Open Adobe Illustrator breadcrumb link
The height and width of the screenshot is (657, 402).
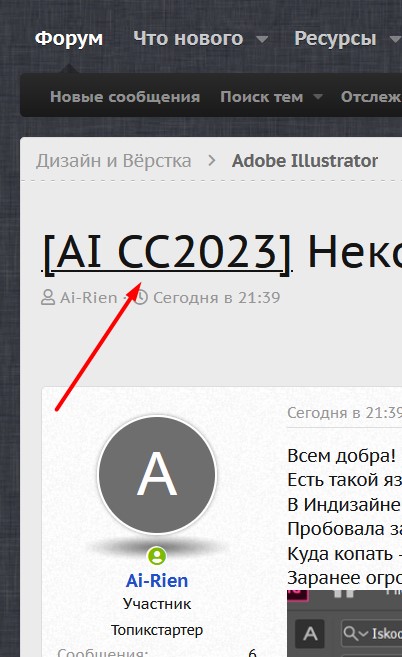[x=305, y=161]
